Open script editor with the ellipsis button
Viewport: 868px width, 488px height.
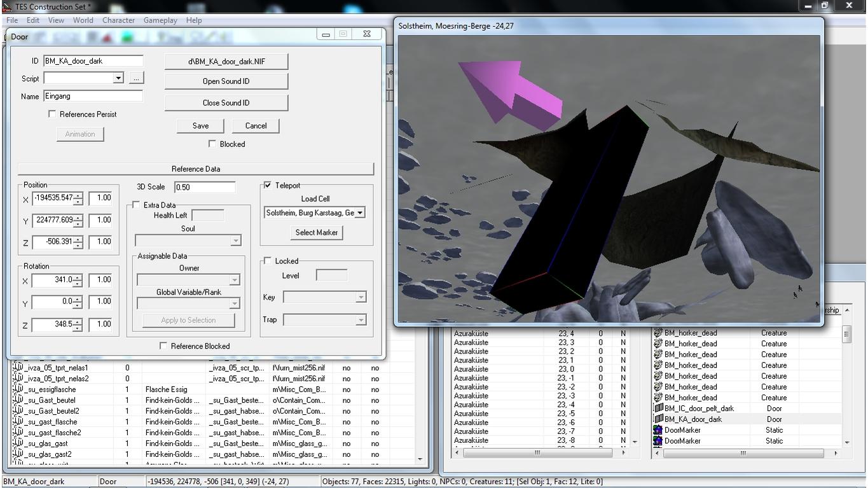136,78
